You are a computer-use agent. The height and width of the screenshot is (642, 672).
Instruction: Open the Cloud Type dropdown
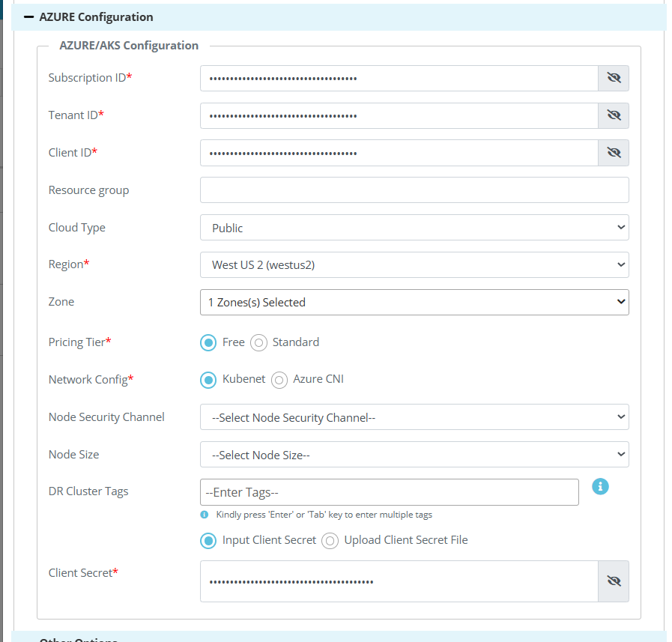tap(414, 228)
